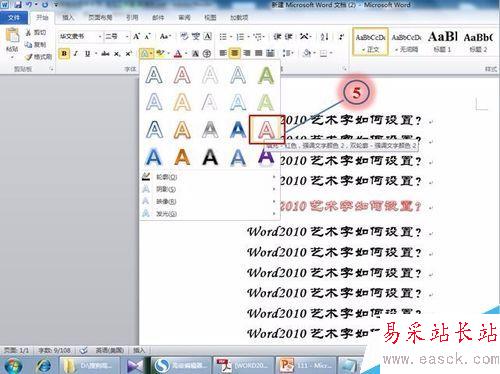Screen dimensions: 500x374
Task: Apply the Normal (AaBbCcDc) style
Action: point(370,42)
